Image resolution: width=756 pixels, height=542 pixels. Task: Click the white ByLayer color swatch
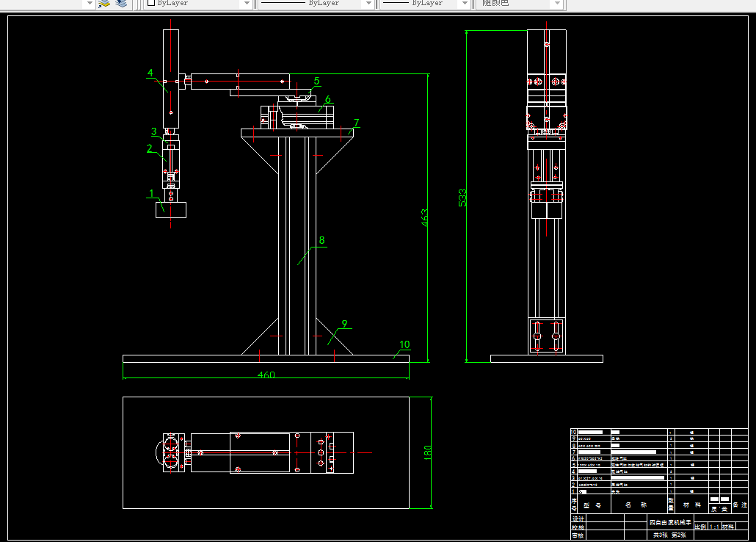click(x=151, y=2)
